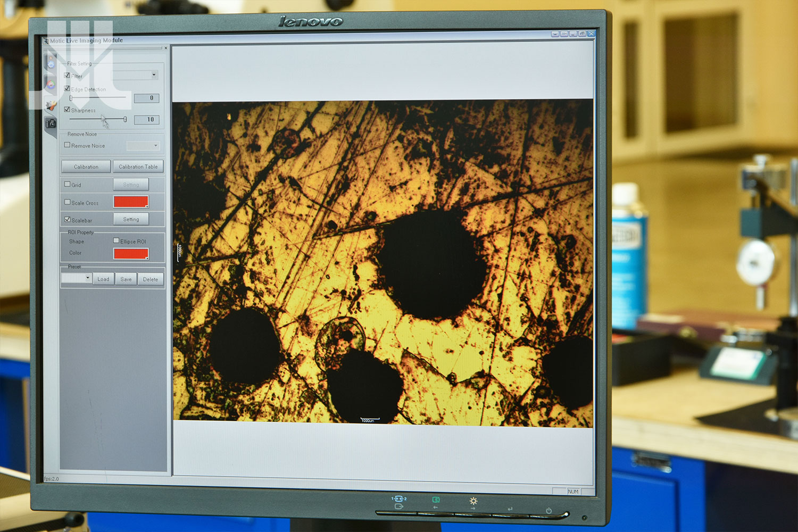Click the Delete preset button
This screenshot has width=798, height=532.
coord(151,279)
